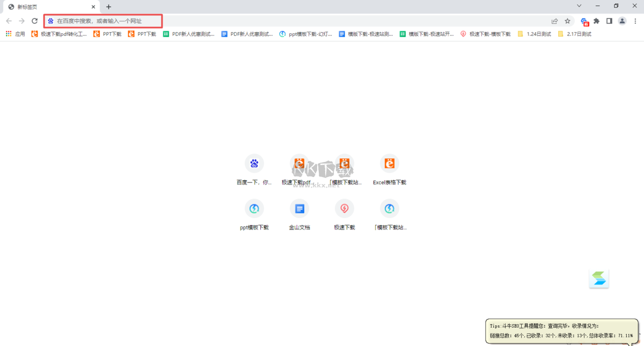Image resolution: width=644 pixels, height=346 pixels.
Task: Launch the 极速下载pdf shortcut tile
Action: pos(299,163)
